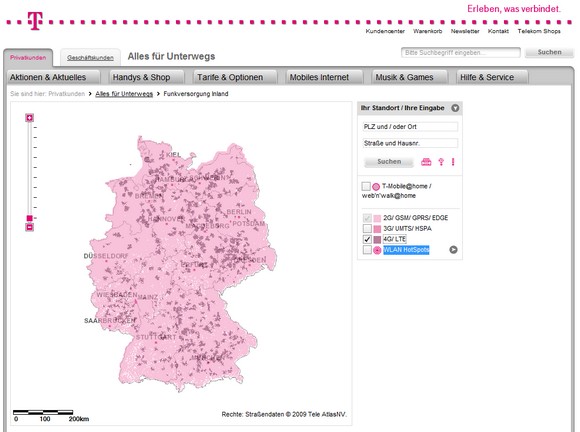Image resolution: width=580 pixels, height=432 pixels.
Task: Expand WLAN HotSpots with the arrow button
Action: pyautogui.click(x=453, y=250)
